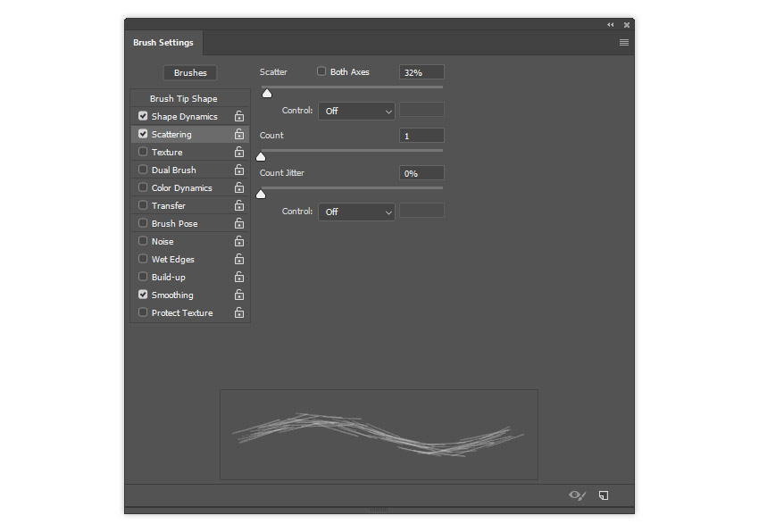This screenshot has width=759, height=532.
Task: Click the Count slider handle
Action: click(261, 156)
